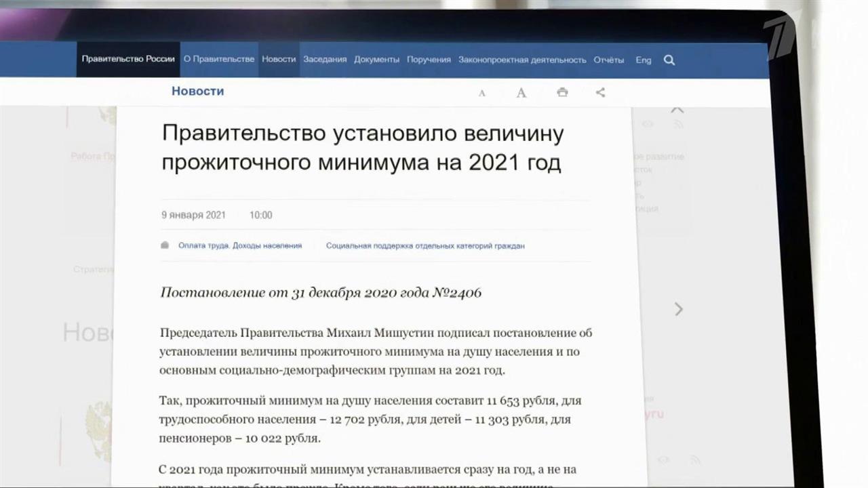
Task: Click the Новости section heading
Action: point(197,91)
